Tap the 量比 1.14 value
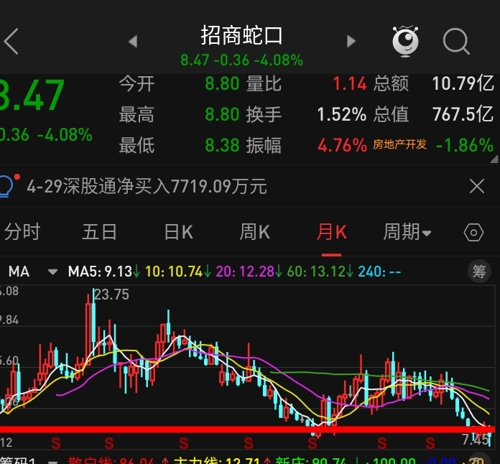This screenshot has width=500, height=464. [350, 83]
